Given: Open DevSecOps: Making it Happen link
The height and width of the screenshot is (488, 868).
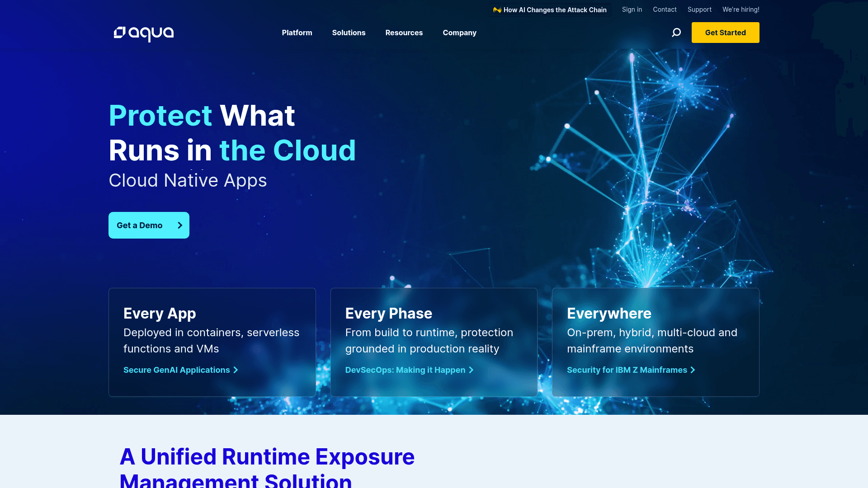Looking at the screenshot, I should [x=405, y=370].
